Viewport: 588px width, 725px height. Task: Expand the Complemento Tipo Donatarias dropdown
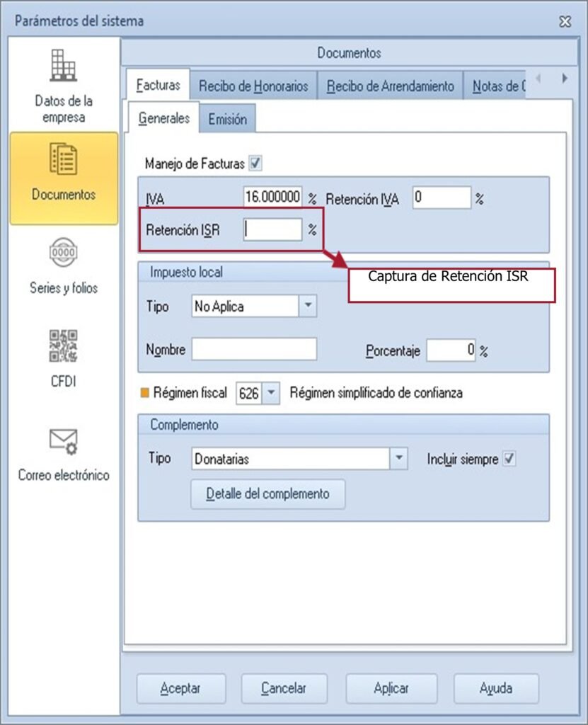point(399,459)
